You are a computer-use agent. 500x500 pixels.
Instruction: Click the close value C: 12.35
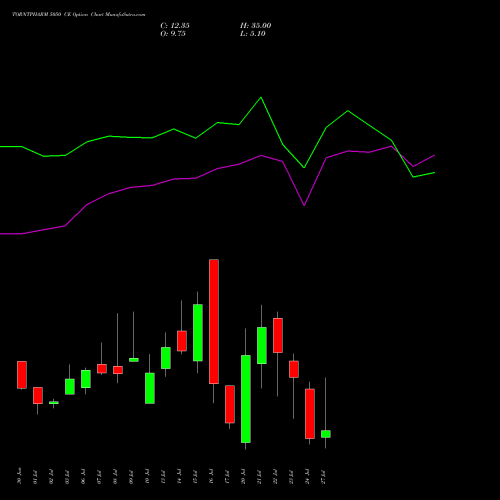(175, 26)
